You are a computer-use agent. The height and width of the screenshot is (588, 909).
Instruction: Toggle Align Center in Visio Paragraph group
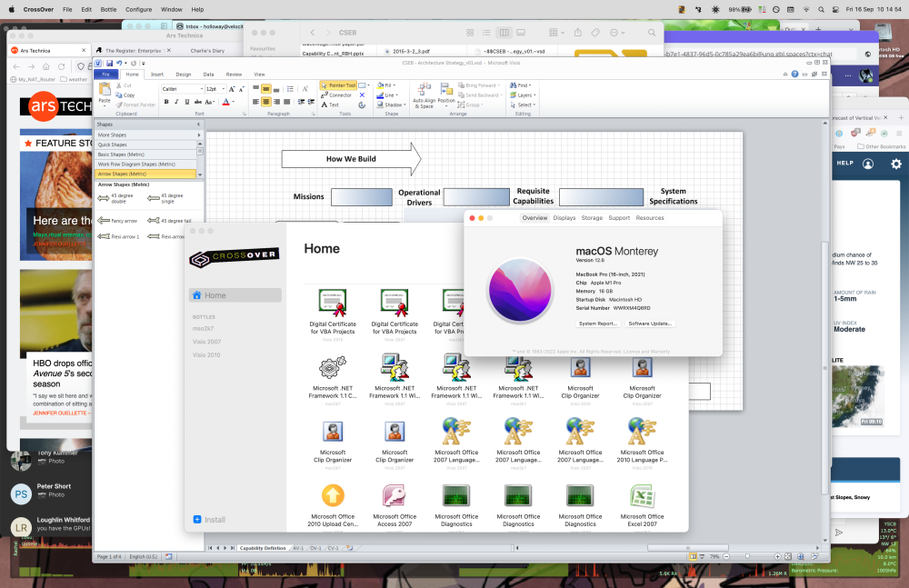point(266,102)
